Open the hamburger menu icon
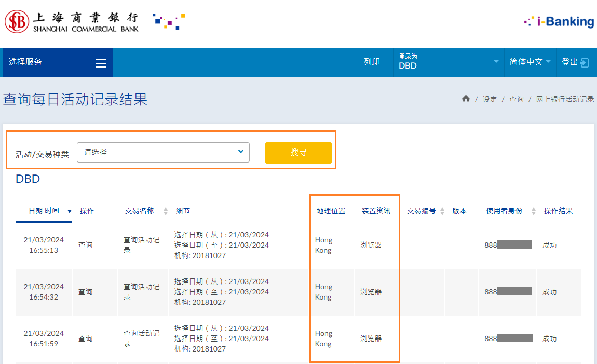Image resolution: width=597 pixels, height=364 pixels. [101, 63]
